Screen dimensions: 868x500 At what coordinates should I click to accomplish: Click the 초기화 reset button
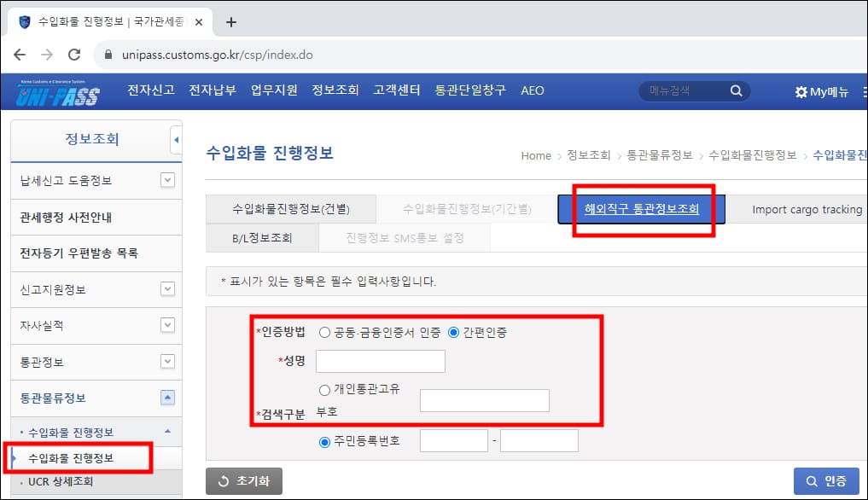click(x=243, y=480)
